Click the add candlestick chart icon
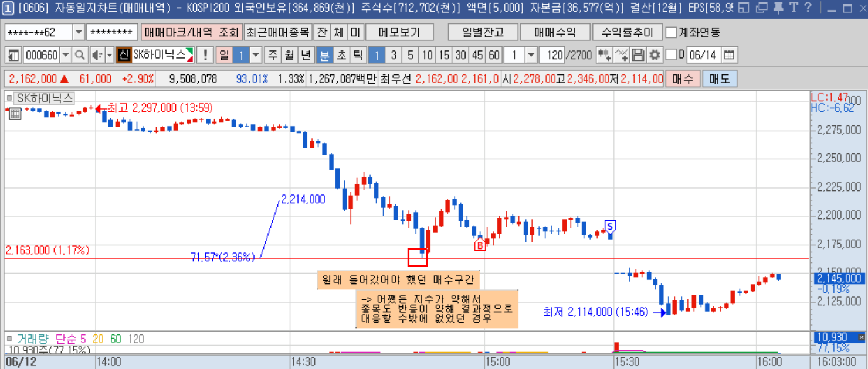The width and height of the screenshot is (868, 369). pyautogui.click(x=604, y=56)
